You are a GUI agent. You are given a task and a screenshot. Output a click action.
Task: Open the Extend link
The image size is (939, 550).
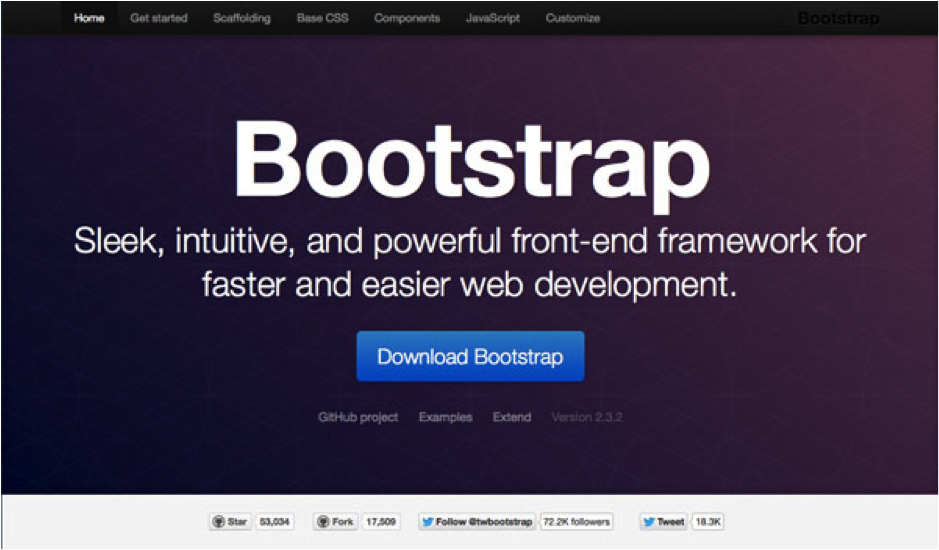[511, 417]
